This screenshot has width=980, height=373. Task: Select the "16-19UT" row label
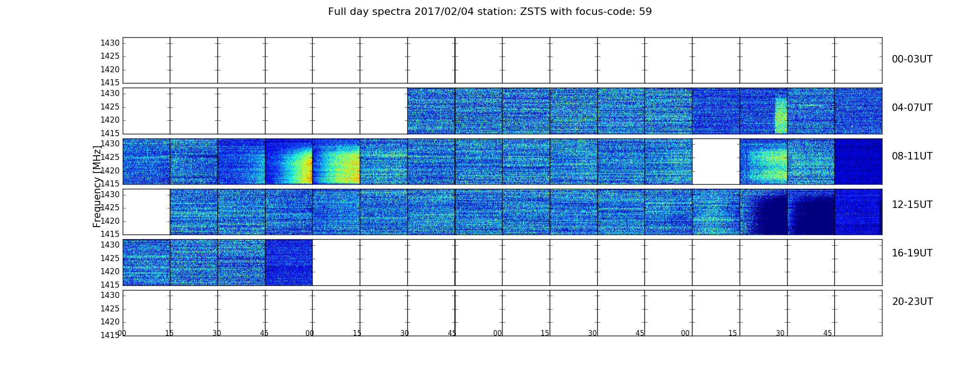pyautogui.click(x=912, y=253)
